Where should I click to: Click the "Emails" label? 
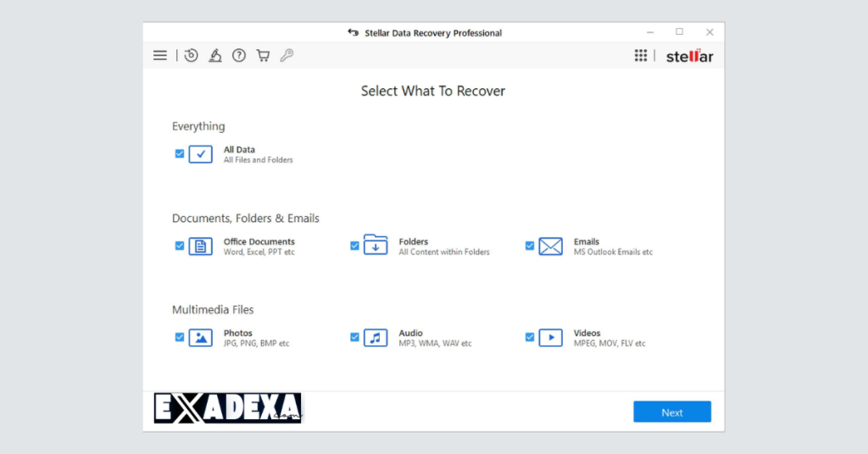point(587,241)
